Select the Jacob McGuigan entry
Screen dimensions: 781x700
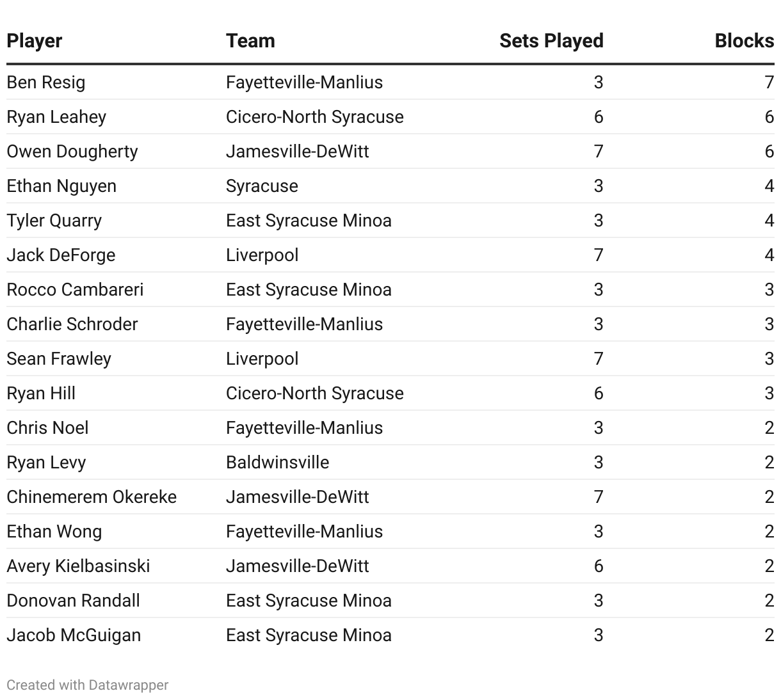coord(74,635)
